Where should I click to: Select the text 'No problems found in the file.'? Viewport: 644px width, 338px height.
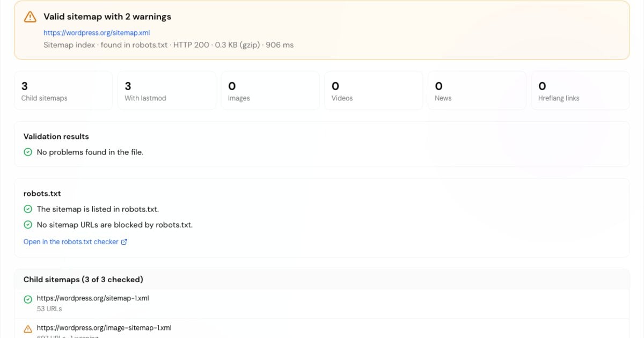point(90,152)
